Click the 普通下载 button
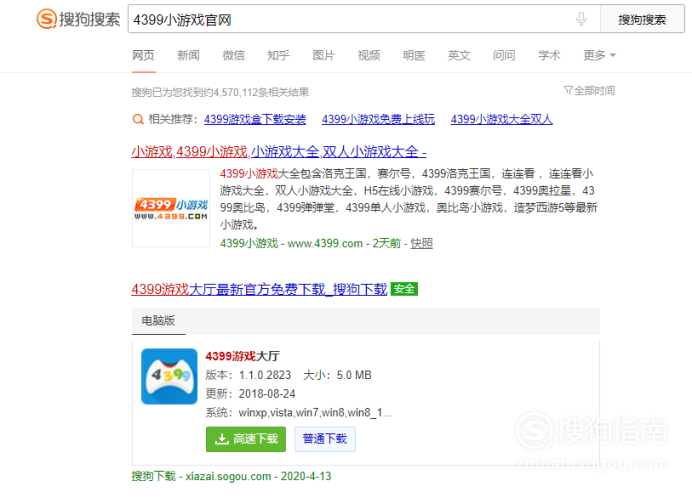 325,439
